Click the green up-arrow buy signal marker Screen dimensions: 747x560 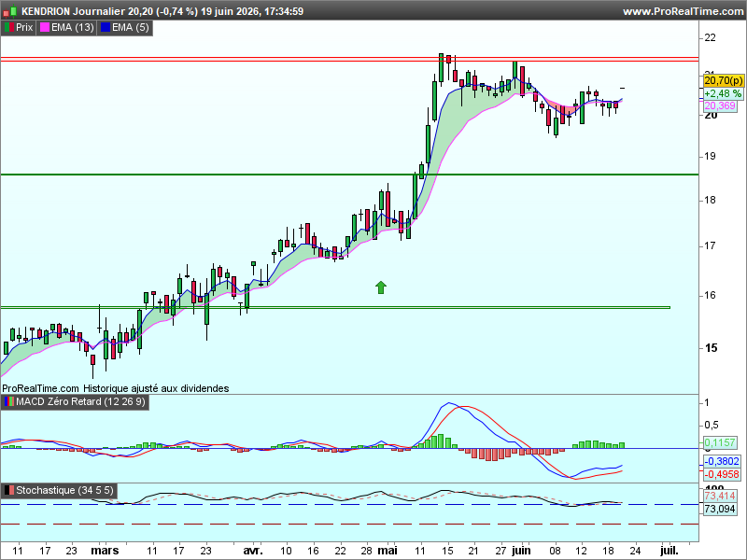[381, 287]
